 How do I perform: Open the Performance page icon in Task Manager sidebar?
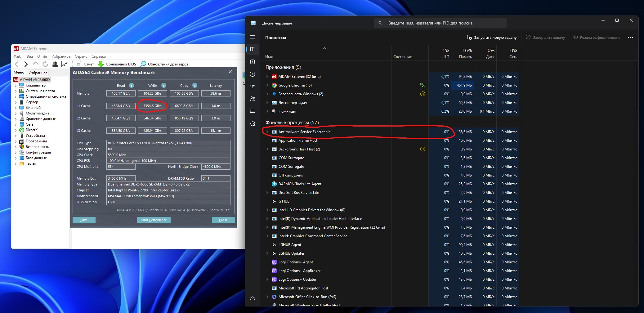[253, 62]
